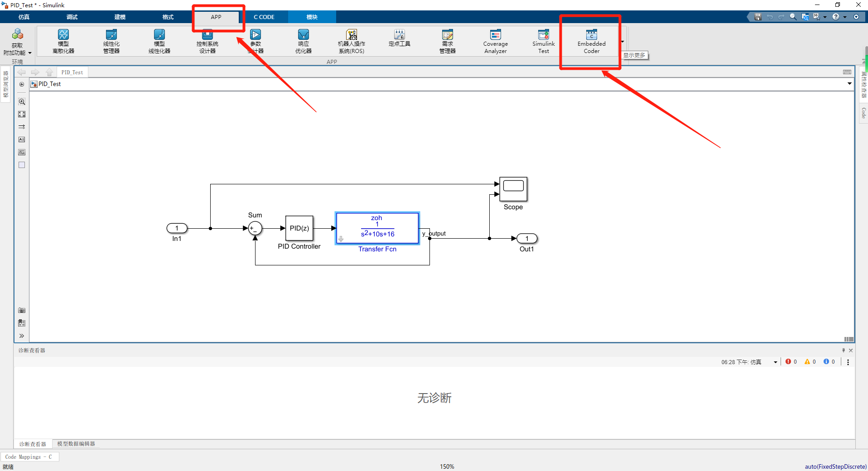Click the 150% zoom level control

[x=447, y=466]
